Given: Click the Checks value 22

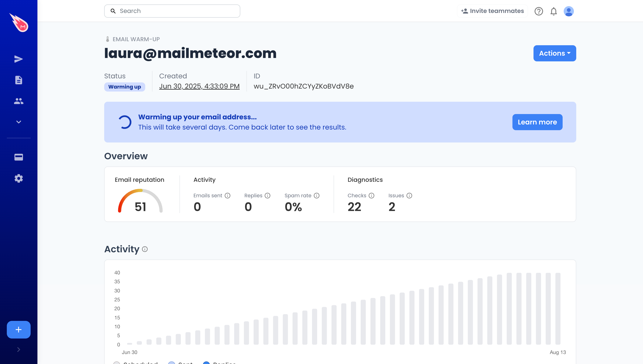Looking at the screenshot, I should (354, 207).
